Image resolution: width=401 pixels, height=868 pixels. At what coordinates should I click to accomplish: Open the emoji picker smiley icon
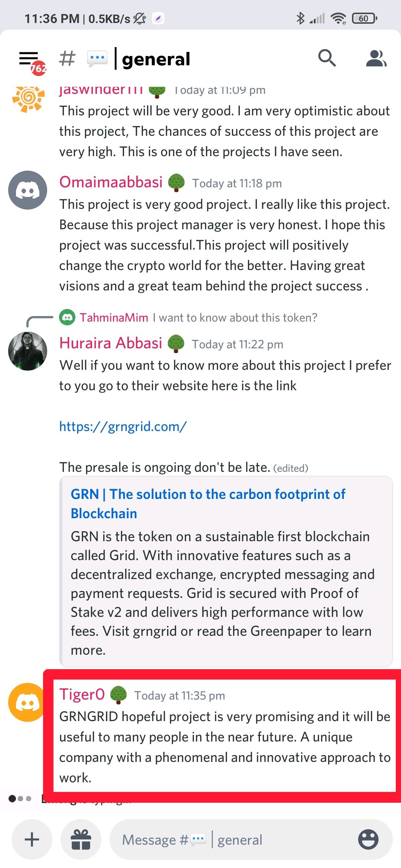368,839
